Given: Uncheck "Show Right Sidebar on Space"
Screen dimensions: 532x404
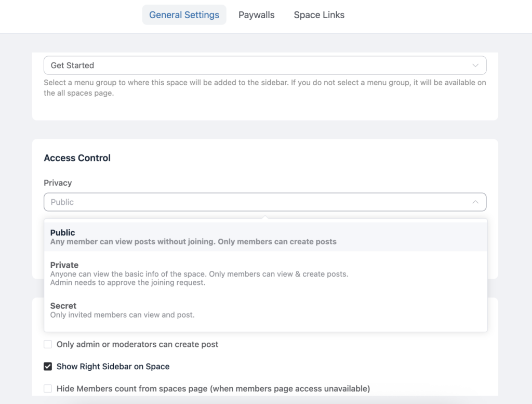Looking at the screenshot, I should 47,366.
